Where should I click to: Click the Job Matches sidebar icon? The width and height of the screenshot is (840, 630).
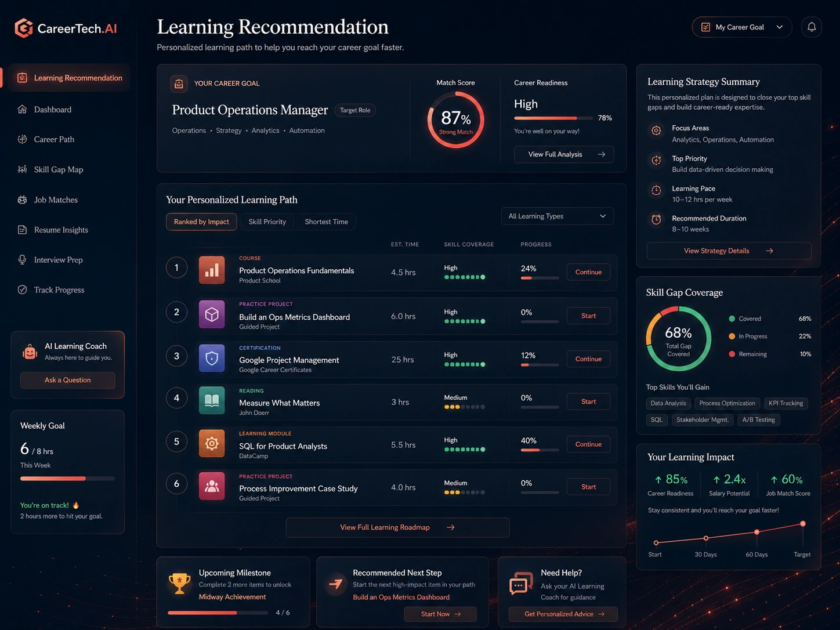tap(22, 200)
